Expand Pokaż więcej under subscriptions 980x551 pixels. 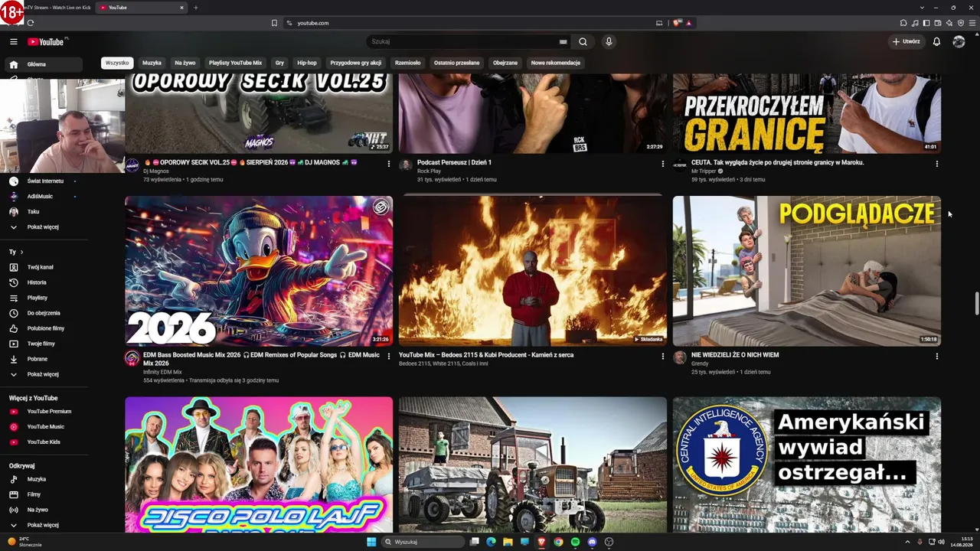[x=44, y=227]
